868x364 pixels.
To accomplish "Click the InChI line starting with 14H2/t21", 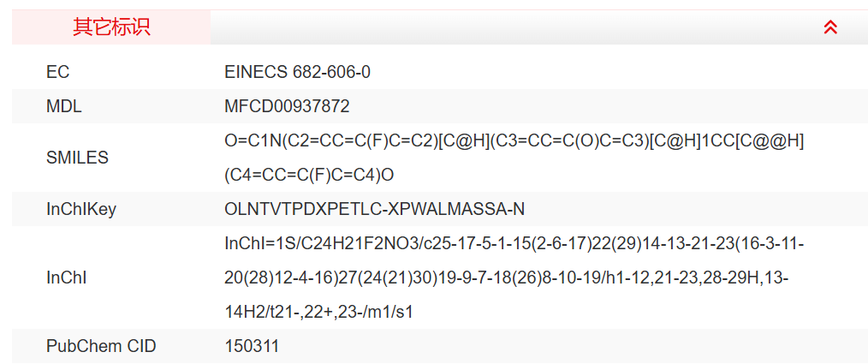I will [x=318, y=313].
